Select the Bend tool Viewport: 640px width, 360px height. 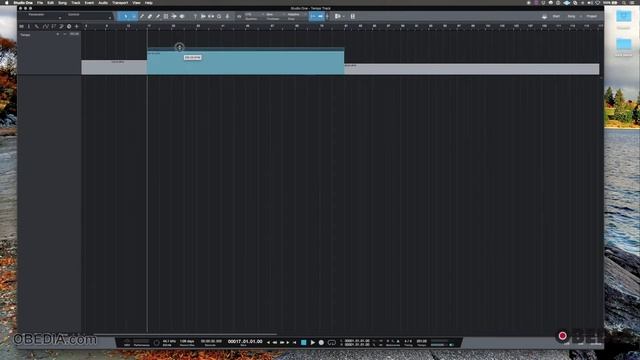point(174,16)
